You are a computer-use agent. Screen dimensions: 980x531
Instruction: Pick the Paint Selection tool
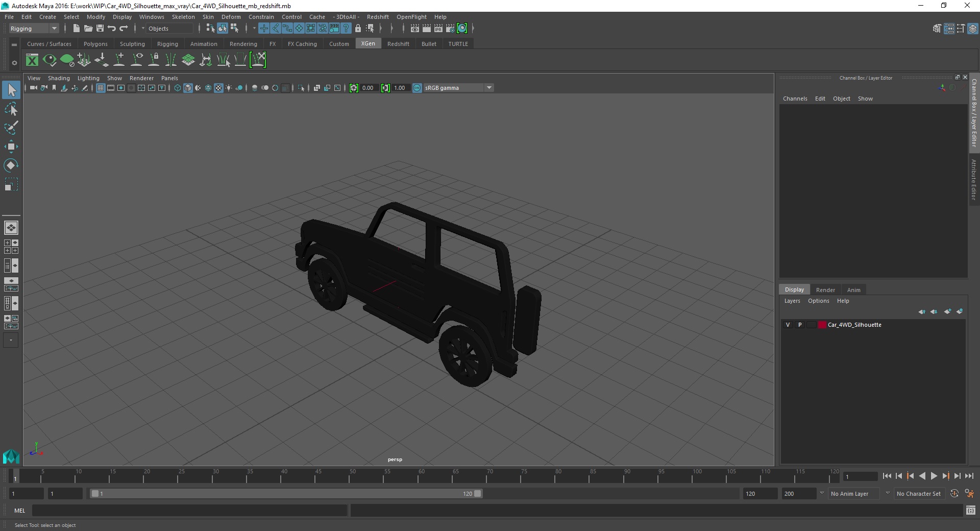click(11, 128)
